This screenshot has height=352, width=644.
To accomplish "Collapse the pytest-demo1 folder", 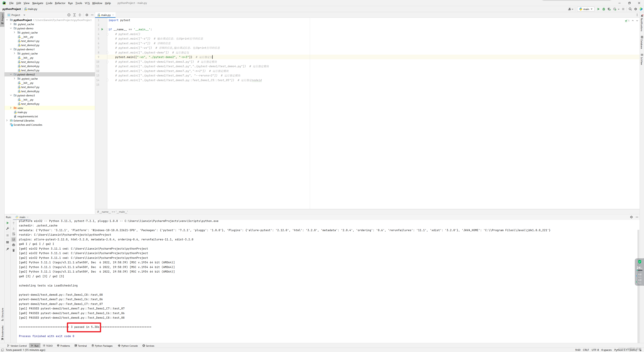I will point(11,49).
